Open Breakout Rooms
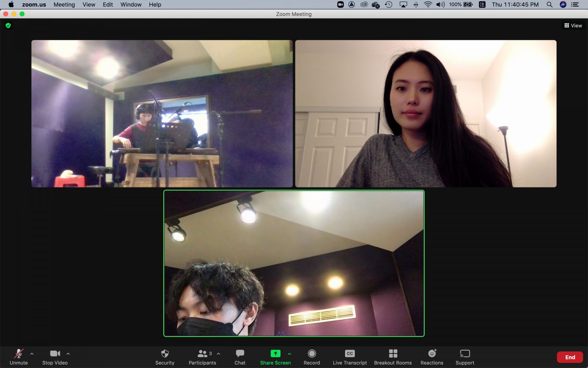588x368 pixels. (393, 357)
